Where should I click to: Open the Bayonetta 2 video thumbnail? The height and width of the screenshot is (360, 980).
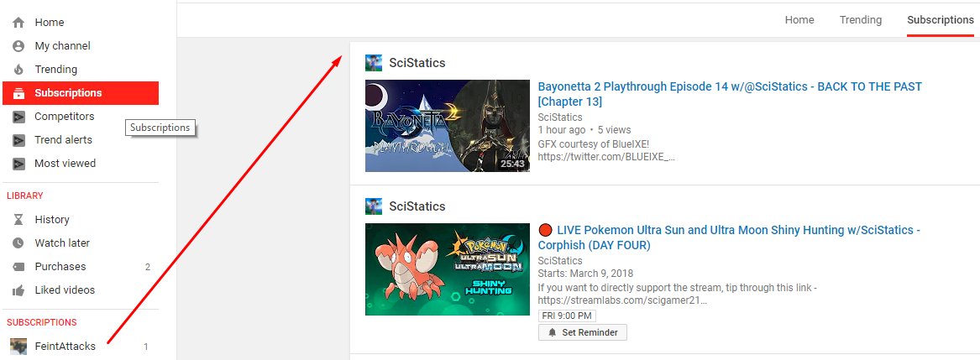click(448, 126)
